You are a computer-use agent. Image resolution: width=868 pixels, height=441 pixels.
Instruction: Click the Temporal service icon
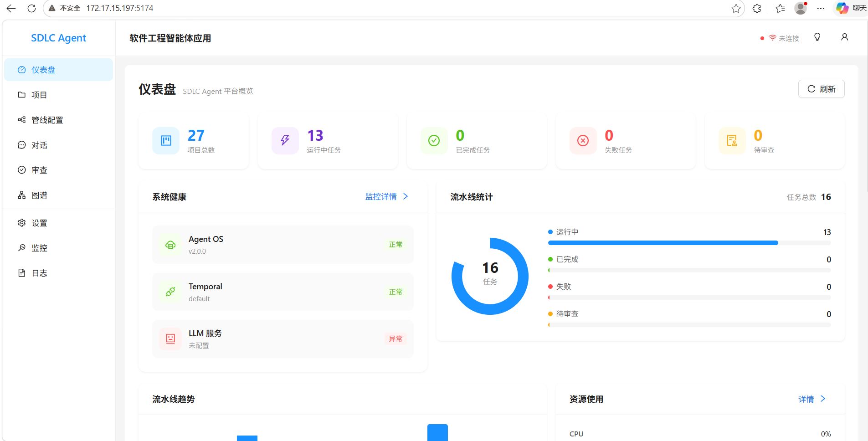(170, 292)
